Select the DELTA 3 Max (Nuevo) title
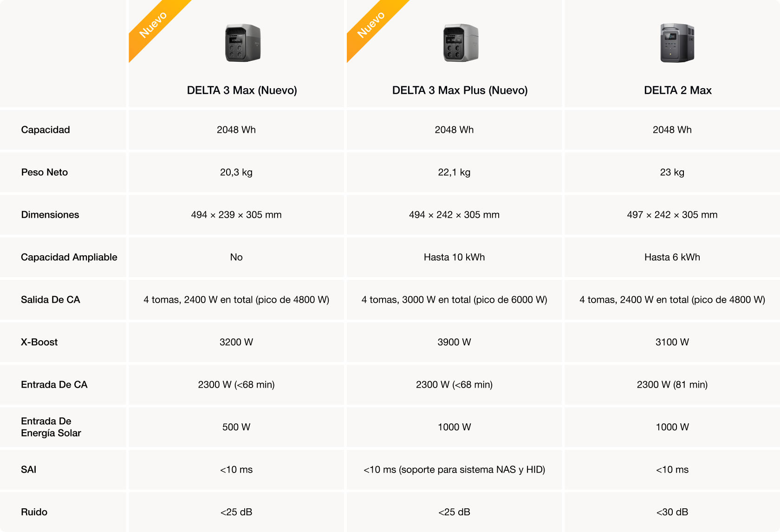The width and height of the screenshot is (780, 532). 242,90
